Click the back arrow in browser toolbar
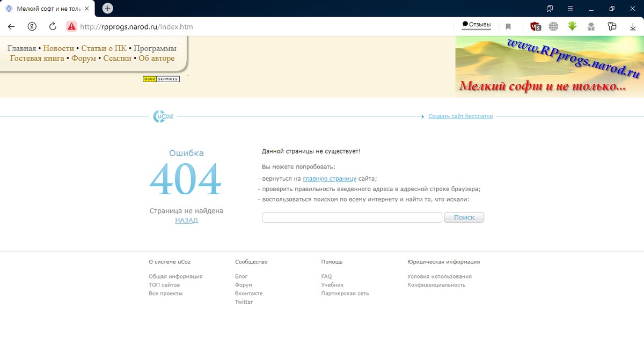The image size is (644, 337). (x=11, y=26)
